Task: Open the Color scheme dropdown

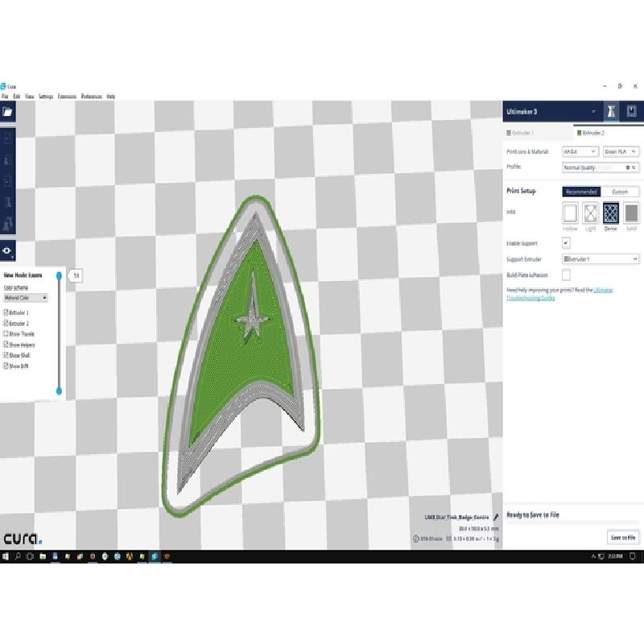Action: [x=26, y=298]
